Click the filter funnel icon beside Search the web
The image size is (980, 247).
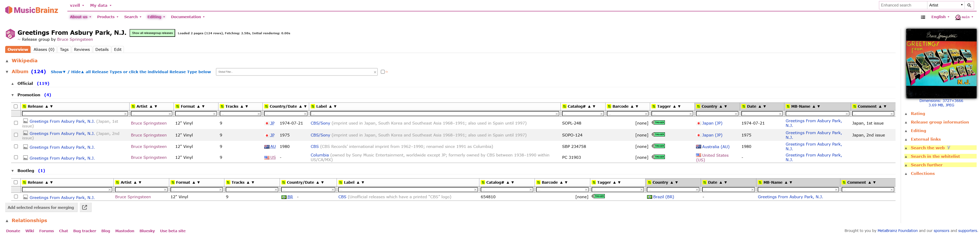click(x=948, y=148)
